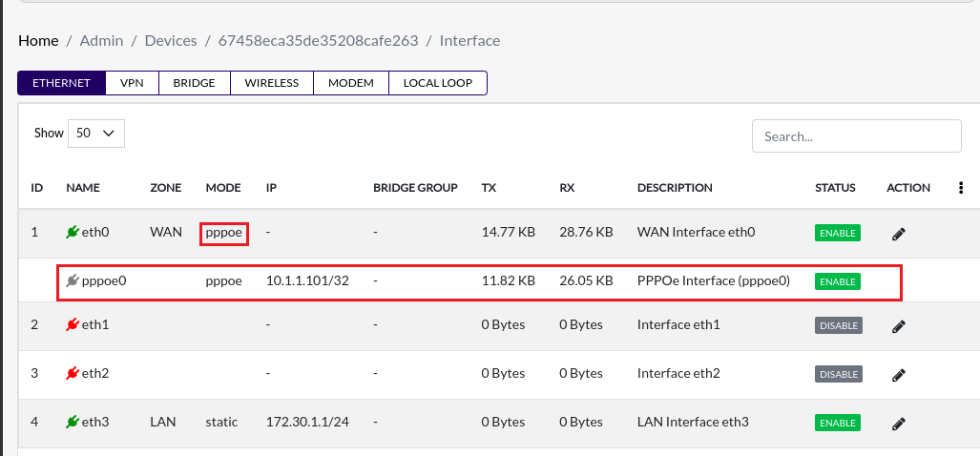980x456 pixels.
Task: Switch to the MODEM tab
Action: tap(350, 83)
